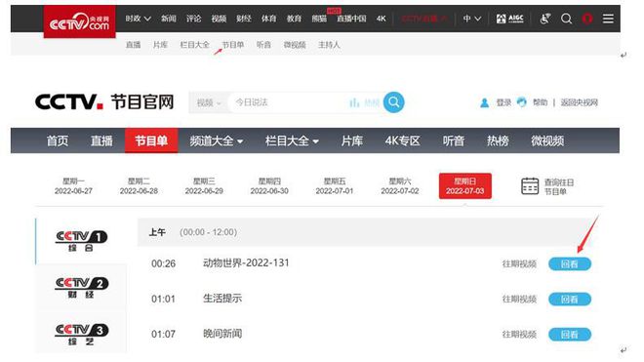This screenshot has width=644, height=362.
Task: Open 财经 in top bar
Action: pyautogui.click(x=244, y=19)
